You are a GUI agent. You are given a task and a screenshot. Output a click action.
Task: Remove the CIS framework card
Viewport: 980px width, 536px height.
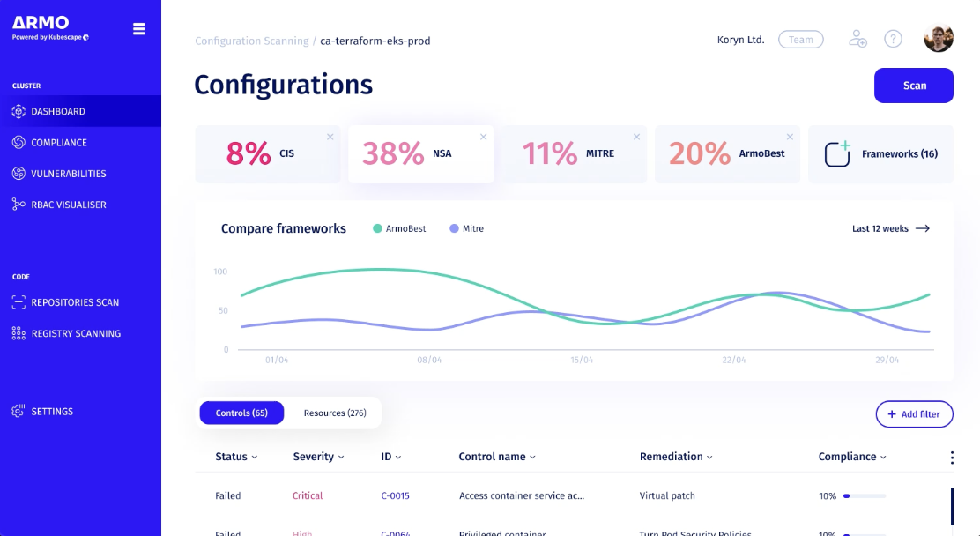click(x=330, y=137)
